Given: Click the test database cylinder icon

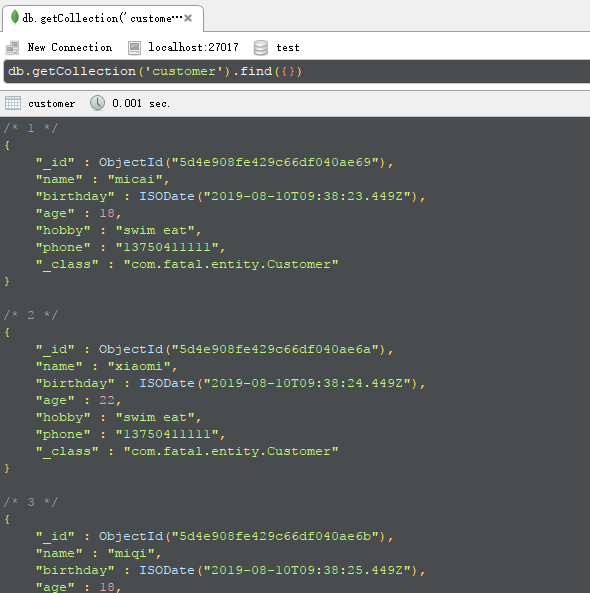Looking at the screenshot, I should pyautogui.click(x=261, y=48).
